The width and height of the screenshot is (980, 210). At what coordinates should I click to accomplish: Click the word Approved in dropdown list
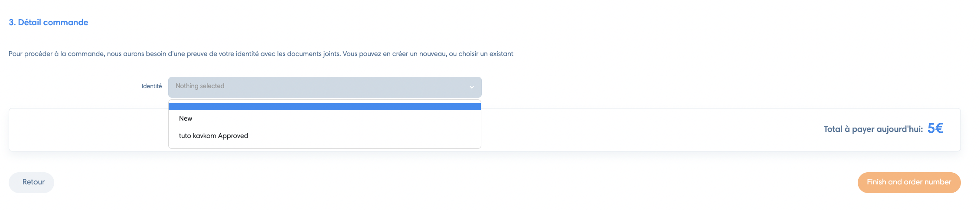point(233,136)
